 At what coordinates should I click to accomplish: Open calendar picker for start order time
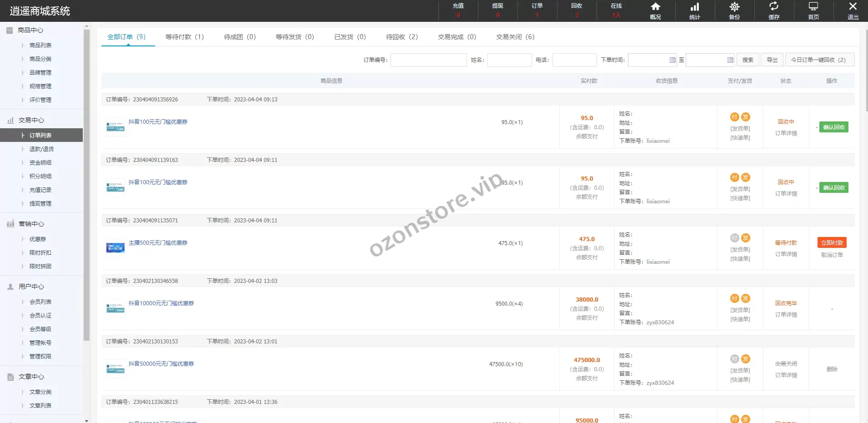[x=672, y=60]
